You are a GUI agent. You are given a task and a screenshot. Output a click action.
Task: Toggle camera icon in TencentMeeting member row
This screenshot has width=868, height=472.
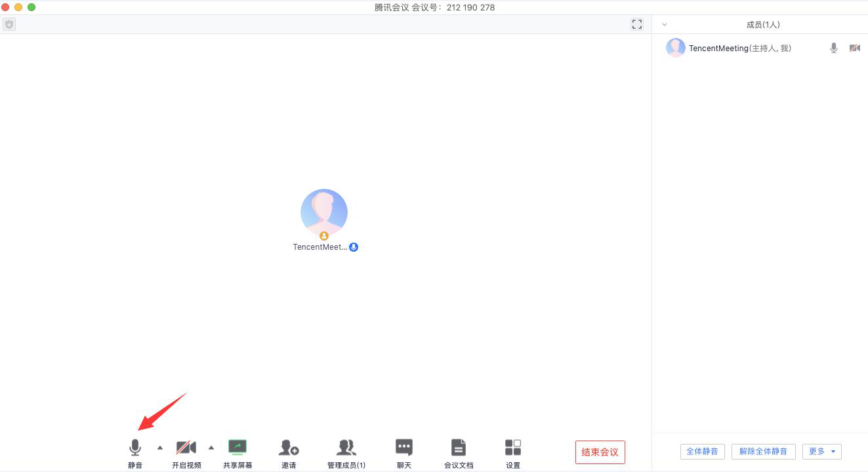[854, 48]
